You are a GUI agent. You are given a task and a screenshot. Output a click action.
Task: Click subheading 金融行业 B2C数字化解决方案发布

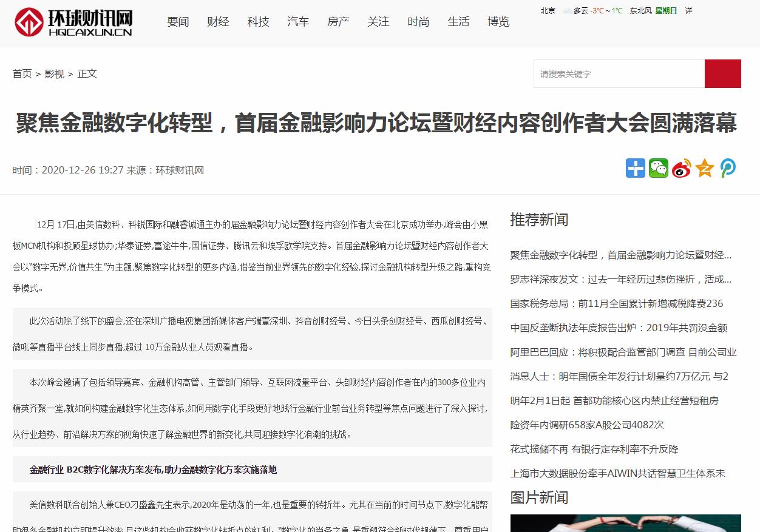153,470
